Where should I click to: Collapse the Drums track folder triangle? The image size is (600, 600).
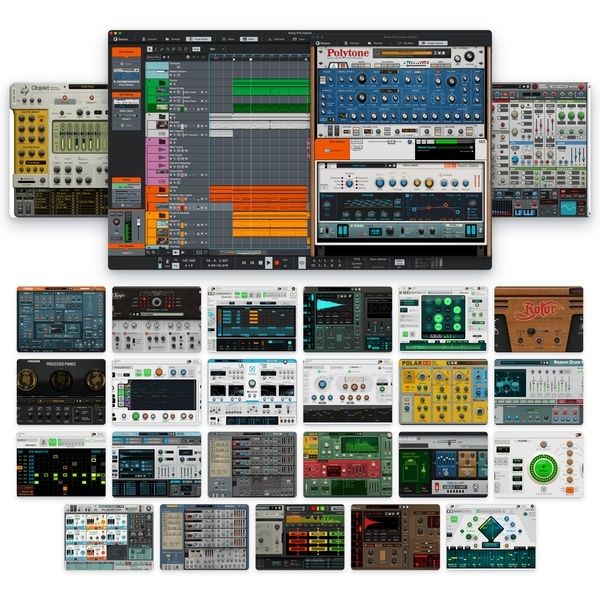click(149, 81)
